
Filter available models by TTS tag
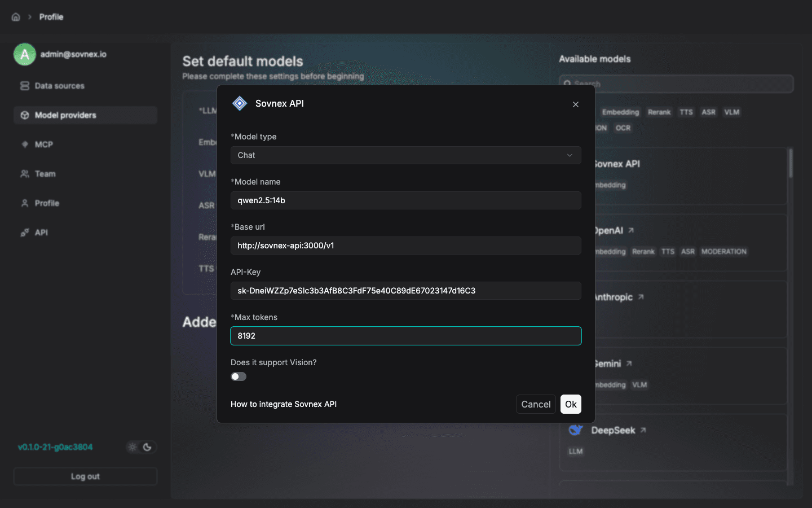[686, 112]
